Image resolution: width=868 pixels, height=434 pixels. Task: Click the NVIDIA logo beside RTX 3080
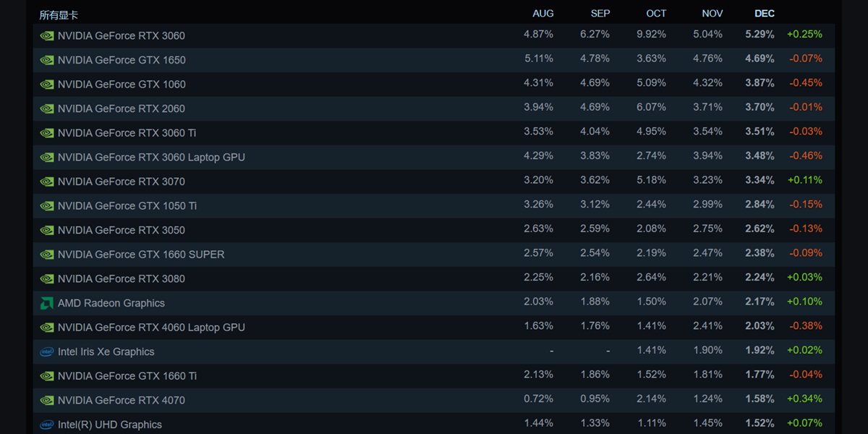coord(47,279)
